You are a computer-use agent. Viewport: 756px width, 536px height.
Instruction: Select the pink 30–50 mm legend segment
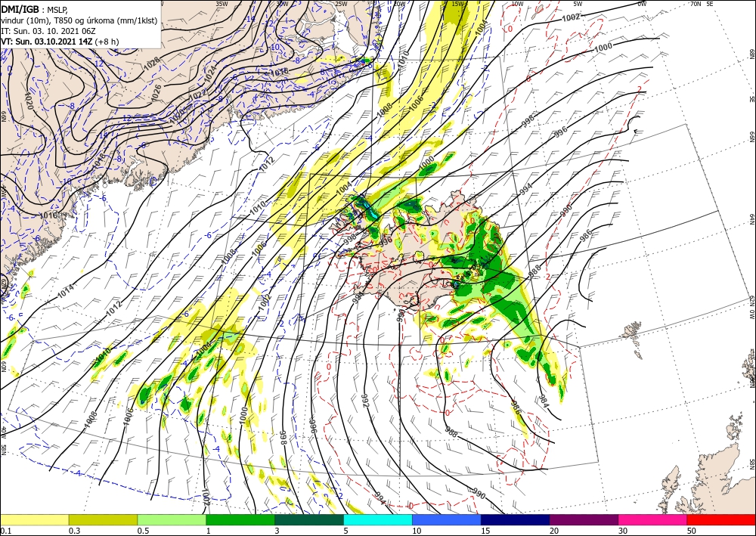[652, 519]
